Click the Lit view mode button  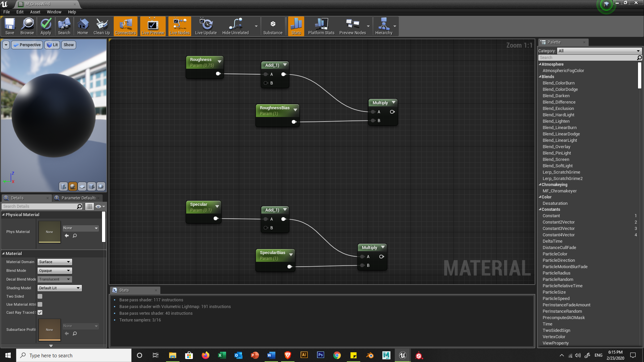[52, 45]
